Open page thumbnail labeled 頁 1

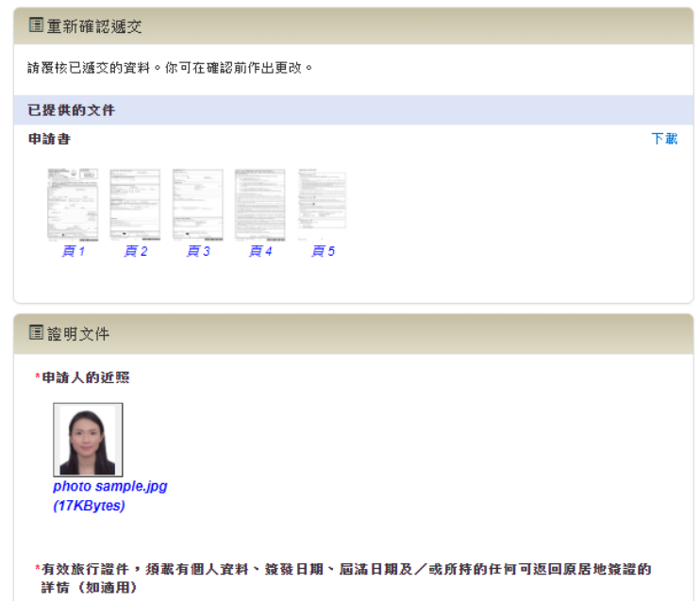(x=73, y=205)
